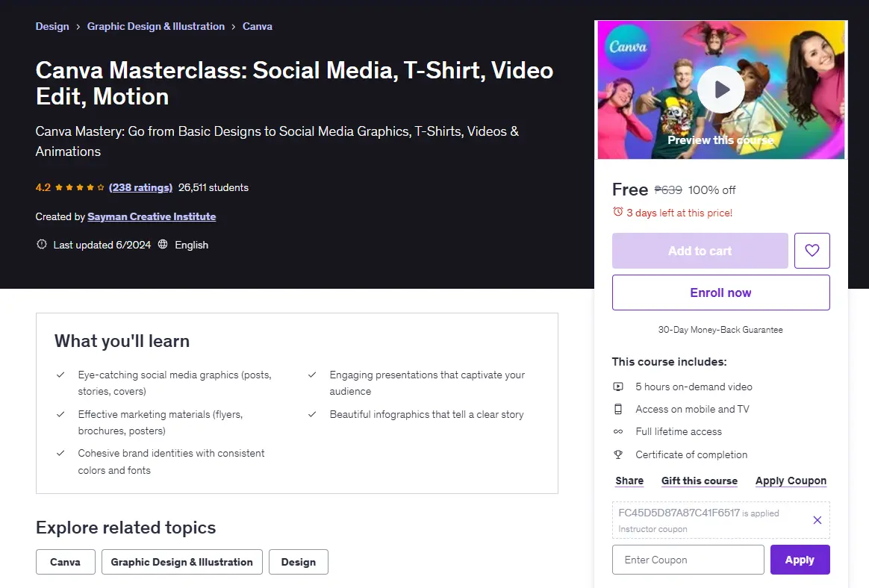The height and width of the screenshot is (588, 869).
Task: Click the Share link
Action: point(629,481)
